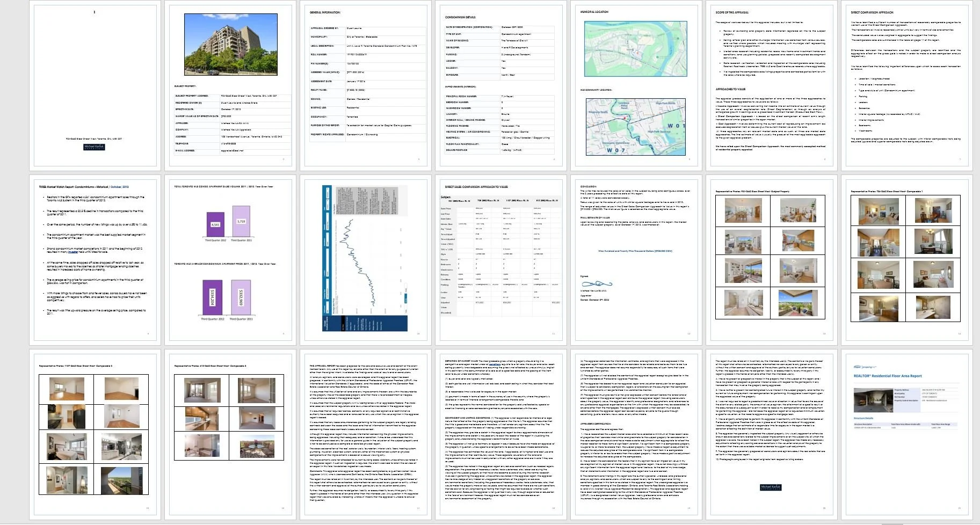Viewport: 980px width, 525px height.
Task: Select the Conclusion page with signature
Action: click(636, 260)
